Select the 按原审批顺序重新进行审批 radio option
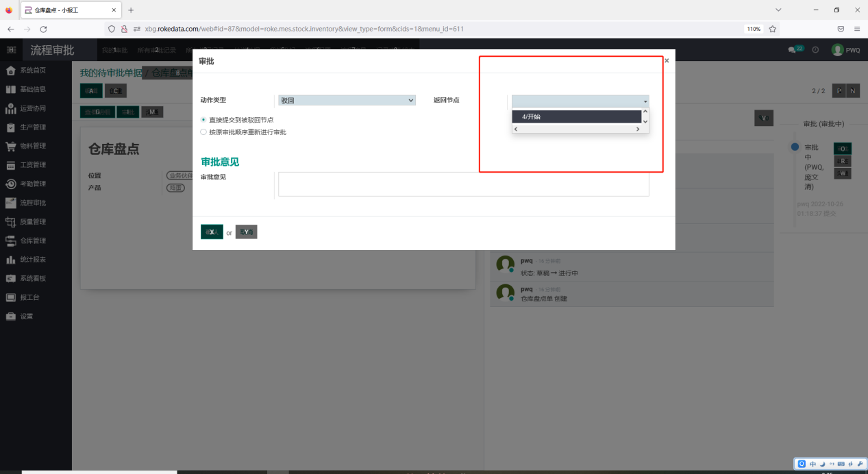The height and width of the screenshot is (474, 868). click(x=203, y=132)
